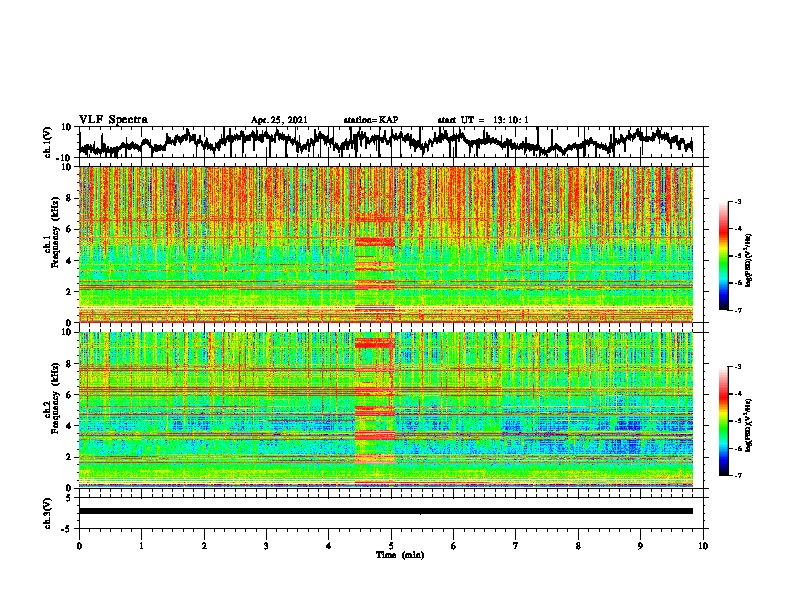Click the "5" tick on ch.3 voltage axis
The width and height of the screenshot is (792, 612).
pyautogui.click(x=69, y=498)
